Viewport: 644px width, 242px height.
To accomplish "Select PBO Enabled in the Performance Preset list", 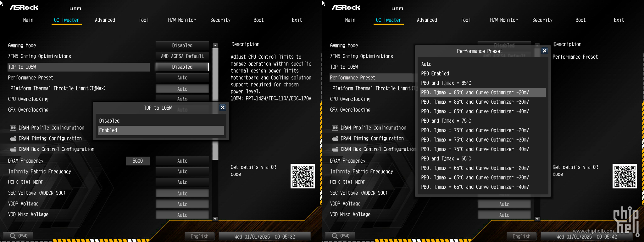I will tap(483, 74).
